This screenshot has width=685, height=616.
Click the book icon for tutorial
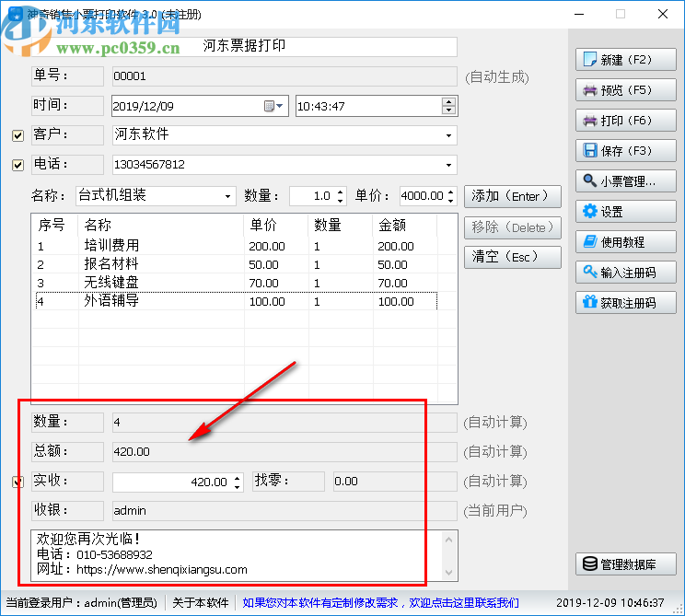(590, 241)
